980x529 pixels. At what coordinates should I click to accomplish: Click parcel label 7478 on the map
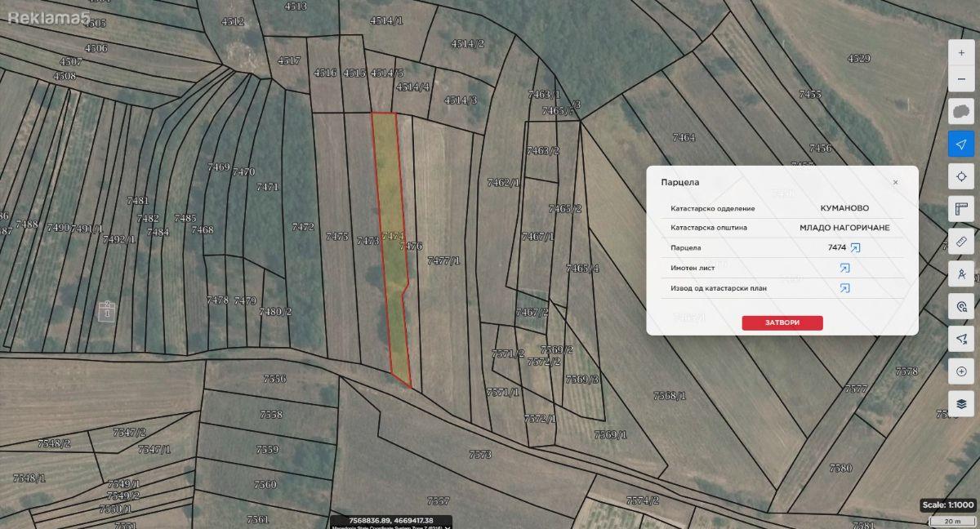click(217, 300)
